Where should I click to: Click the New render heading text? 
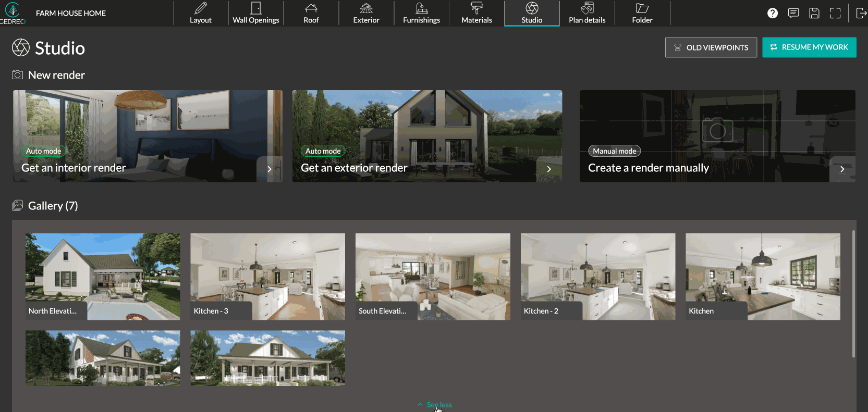click(56, 75)
